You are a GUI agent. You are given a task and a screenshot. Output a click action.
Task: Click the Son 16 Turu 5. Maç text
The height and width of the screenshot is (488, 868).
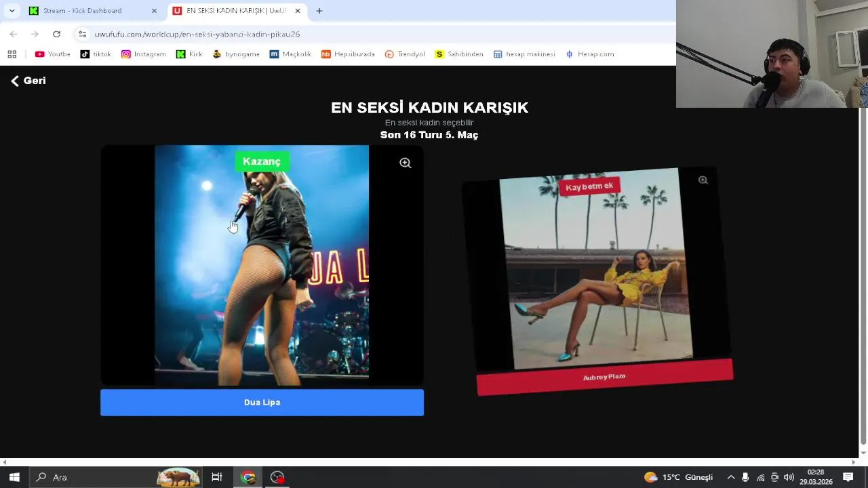[429, 135]
